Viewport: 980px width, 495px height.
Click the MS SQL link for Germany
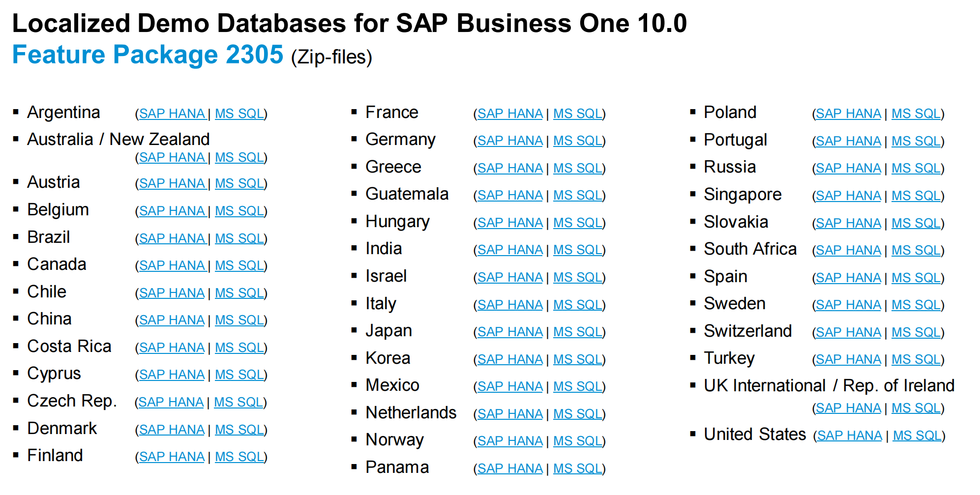pos(578,141)
